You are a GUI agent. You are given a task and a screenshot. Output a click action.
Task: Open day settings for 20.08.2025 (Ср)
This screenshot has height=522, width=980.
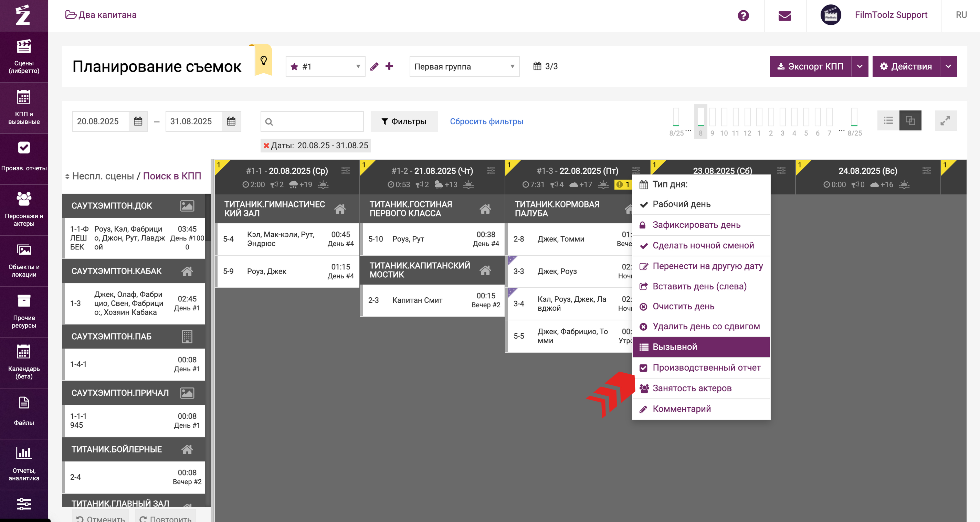pyautogui.click(x=346, y=170)
